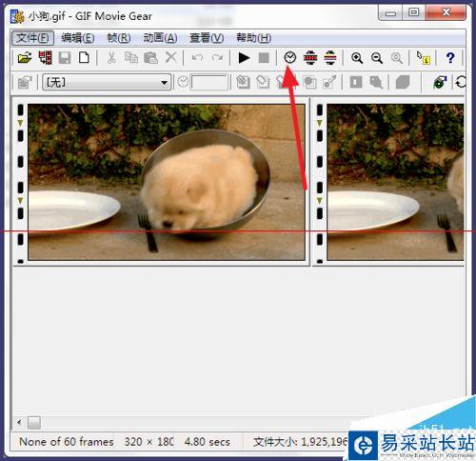This screenshot has width=476, height=461.
Task: Click the greyed resize-frames icon
Action: click(x=376, y=83)
